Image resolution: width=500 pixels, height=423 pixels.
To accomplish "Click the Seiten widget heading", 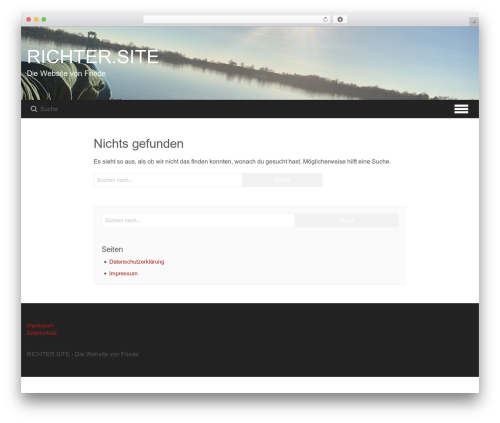I will [112, 249].
